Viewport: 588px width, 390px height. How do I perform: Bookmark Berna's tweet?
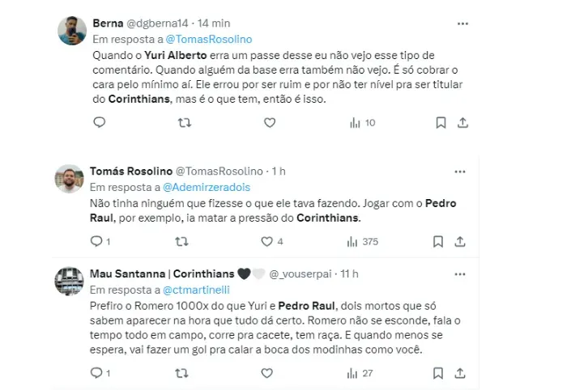[x=441, y=123]
